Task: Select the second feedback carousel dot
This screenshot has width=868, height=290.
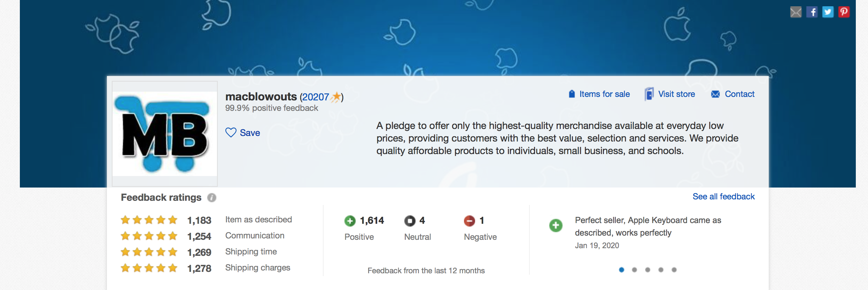Action: 635,270
